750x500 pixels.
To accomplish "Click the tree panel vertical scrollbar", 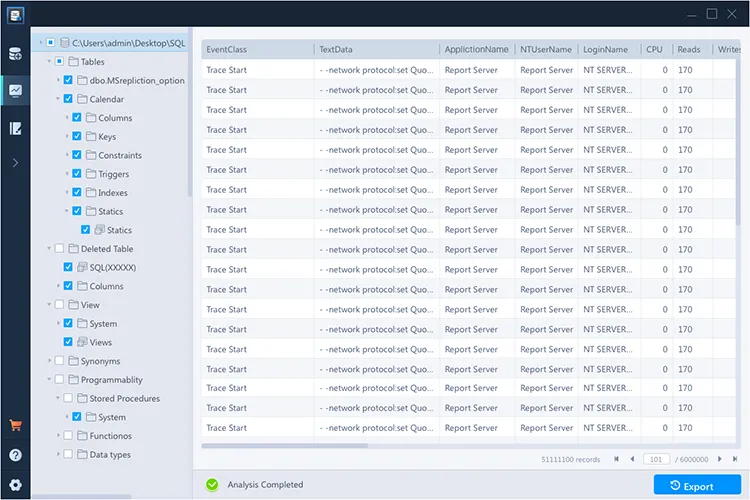I will [x=190, y=112].
